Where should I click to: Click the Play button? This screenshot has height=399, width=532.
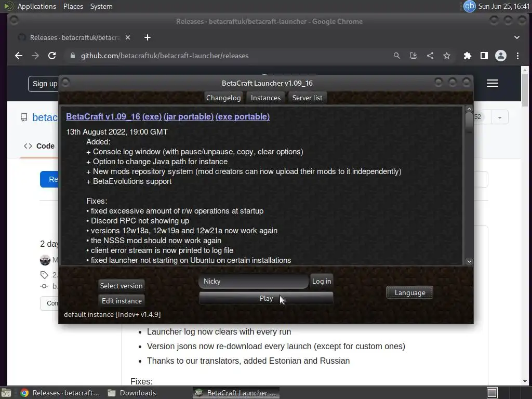tap(266, 299)
